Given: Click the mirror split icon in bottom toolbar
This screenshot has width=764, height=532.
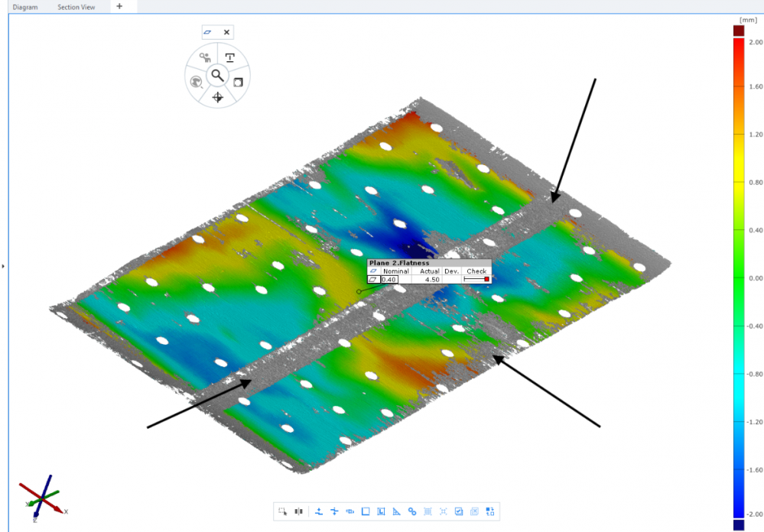Looking at the screenshot, I should click(x=298, y=511).
